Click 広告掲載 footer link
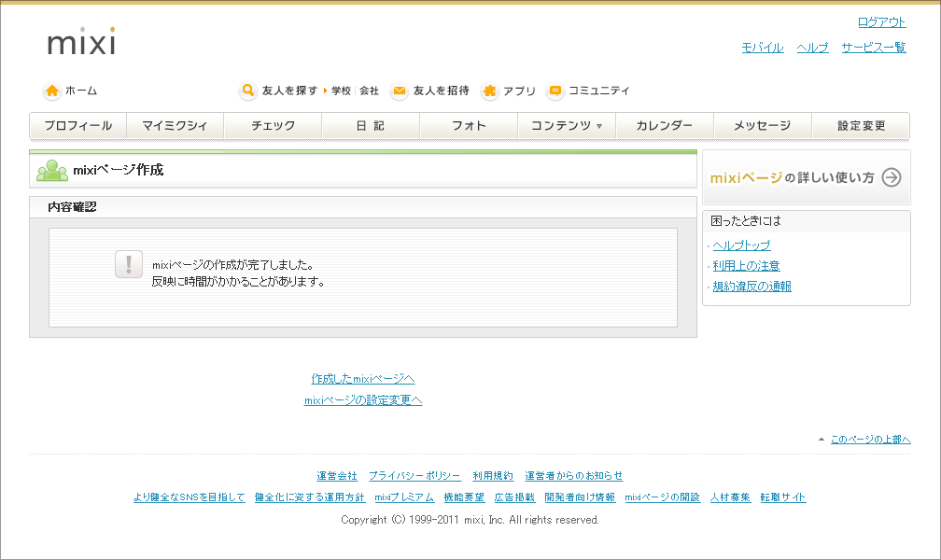Viewport: 941px width, 560px height. pos(514,497)
